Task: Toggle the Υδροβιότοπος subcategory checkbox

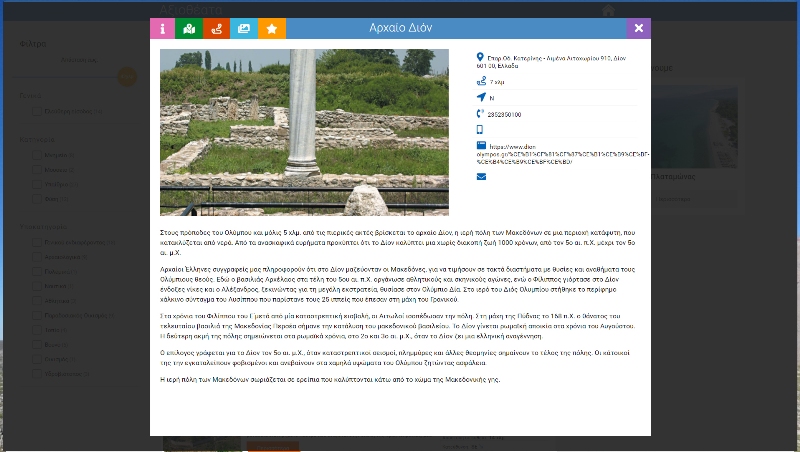Action: coord(37,374)
